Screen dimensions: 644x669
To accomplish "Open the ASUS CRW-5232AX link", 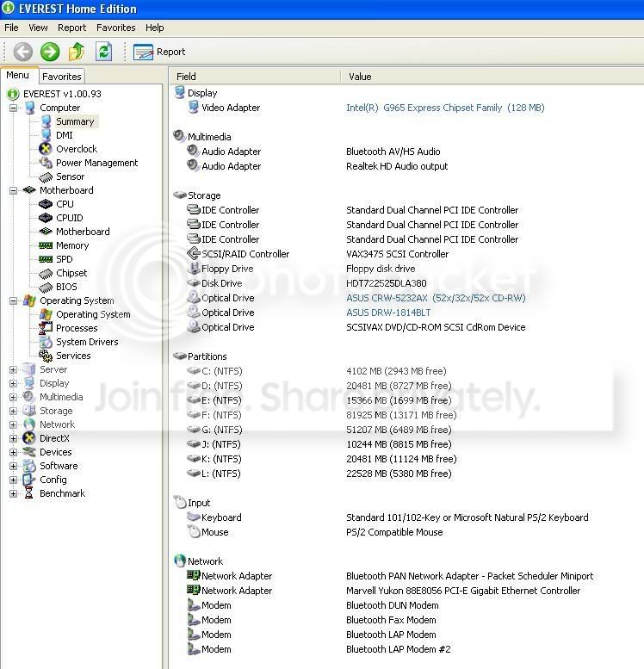I will 436,298.
